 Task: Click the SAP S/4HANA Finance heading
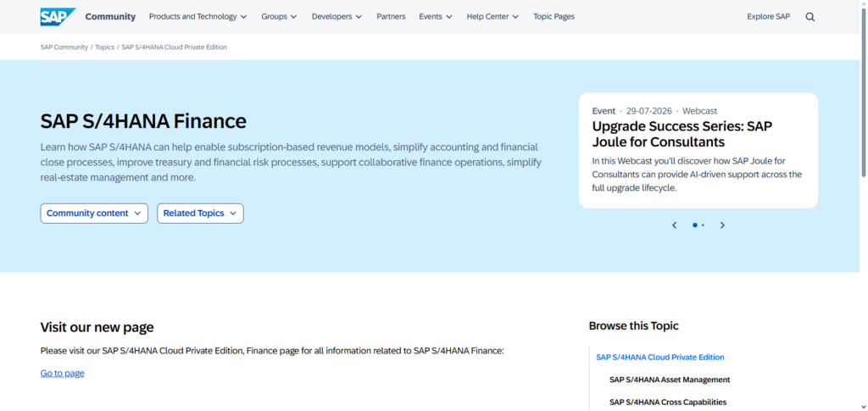(143, 121)
